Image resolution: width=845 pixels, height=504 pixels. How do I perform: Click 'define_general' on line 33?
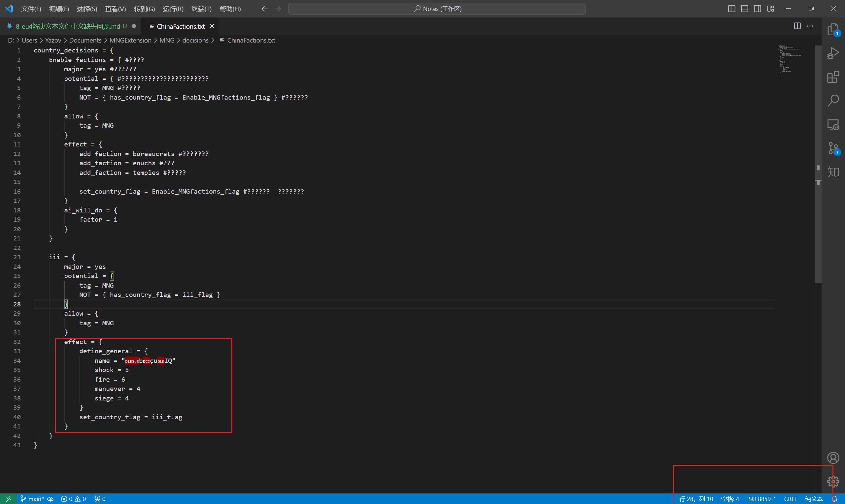(x=106, y=351)
